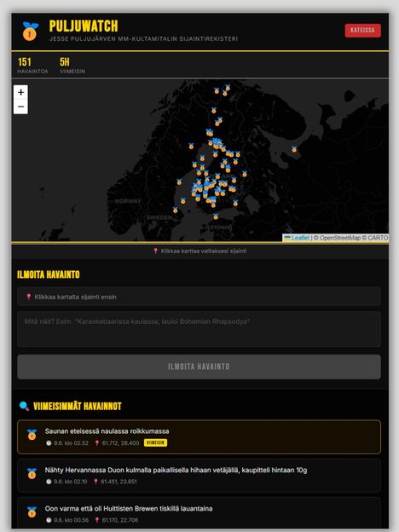This screenshot has width=399, height=532.
Task: Click the 5H viimeisin statistic
Action: 72,66
